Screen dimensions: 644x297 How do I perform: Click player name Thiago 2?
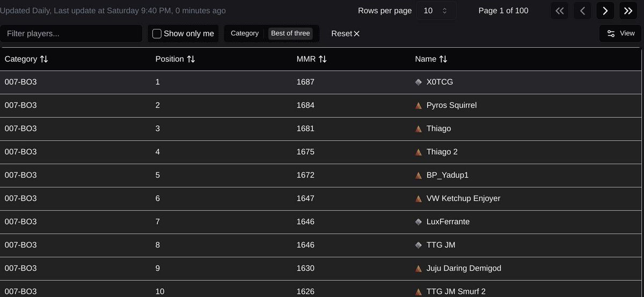(442, 152)
